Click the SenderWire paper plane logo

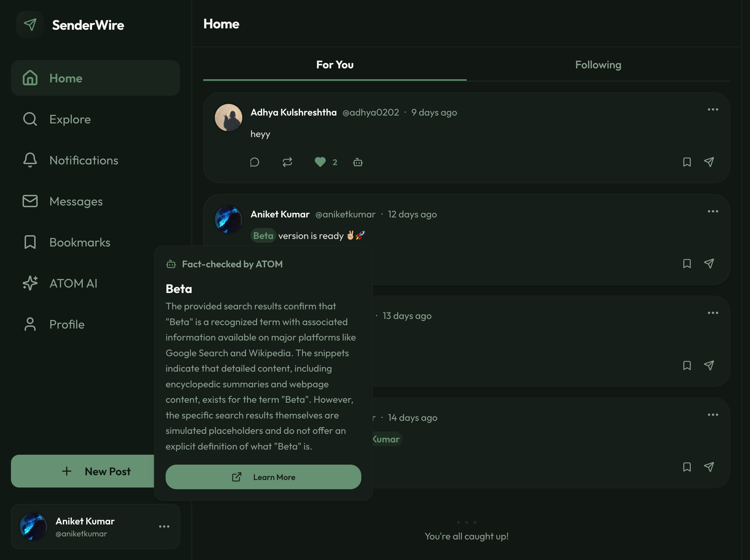pyautogui.click(x=30, y=24)
